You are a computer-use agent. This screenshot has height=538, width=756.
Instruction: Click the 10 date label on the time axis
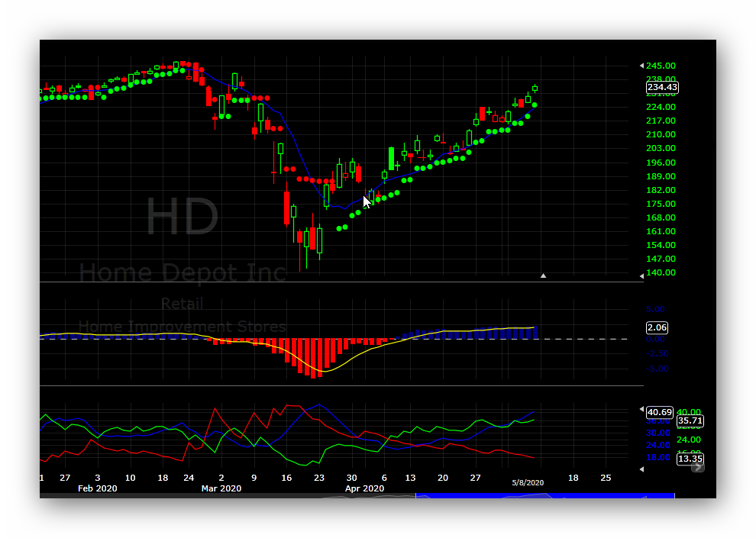tap(130, 478)
